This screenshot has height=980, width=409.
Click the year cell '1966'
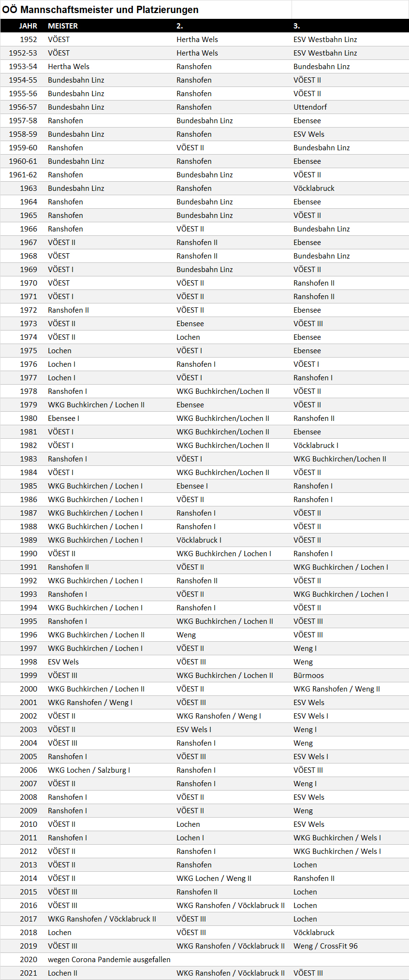(29, 229)
